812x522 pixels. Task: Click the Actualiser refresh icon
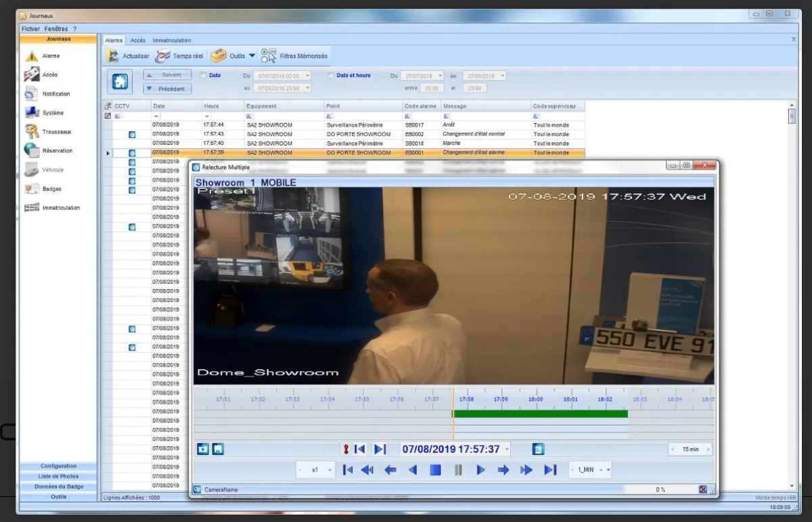click(x=113, y=56)
